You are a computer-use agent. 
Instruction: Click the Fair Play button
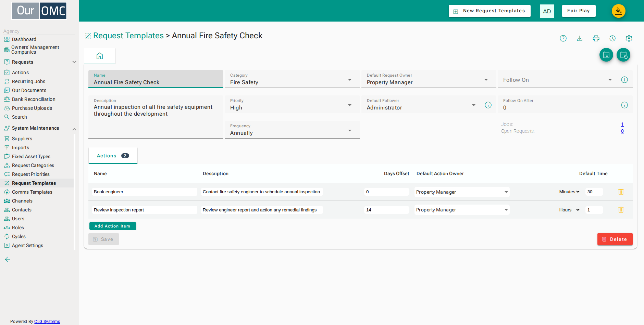(579, 11)
